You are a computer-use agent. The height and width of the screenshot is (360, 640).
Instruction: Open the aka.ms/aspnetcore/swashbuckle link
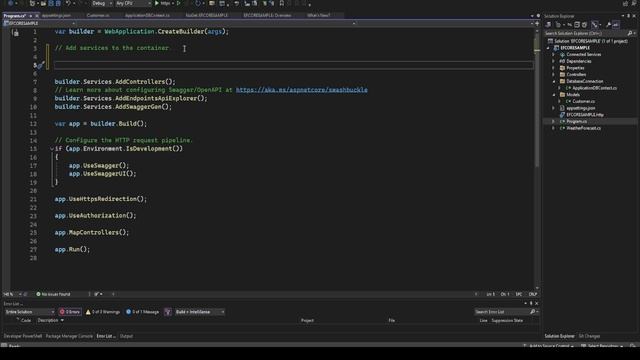coord(302,90)
